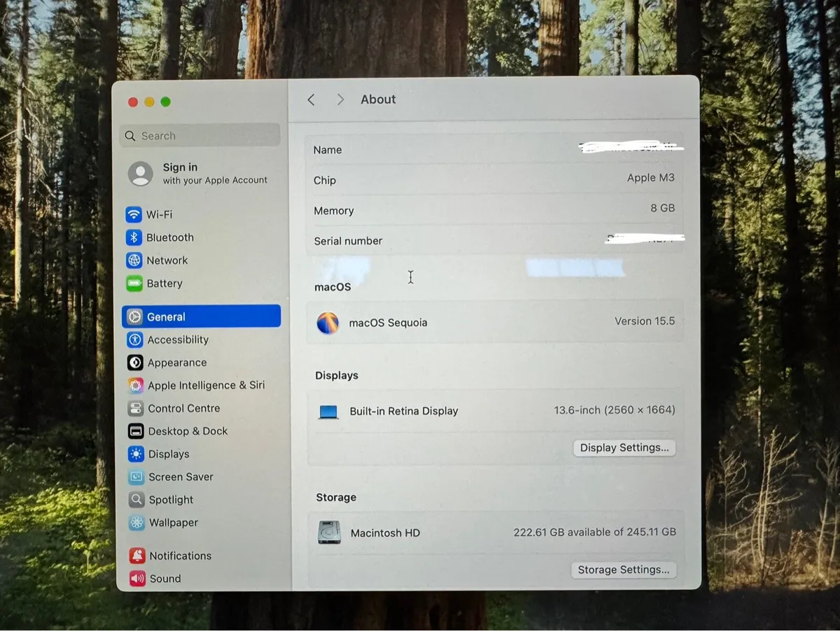Select Wi-Fi label in sidebar
The width and height of the screenshot is (840, 631).
[160, 214]
